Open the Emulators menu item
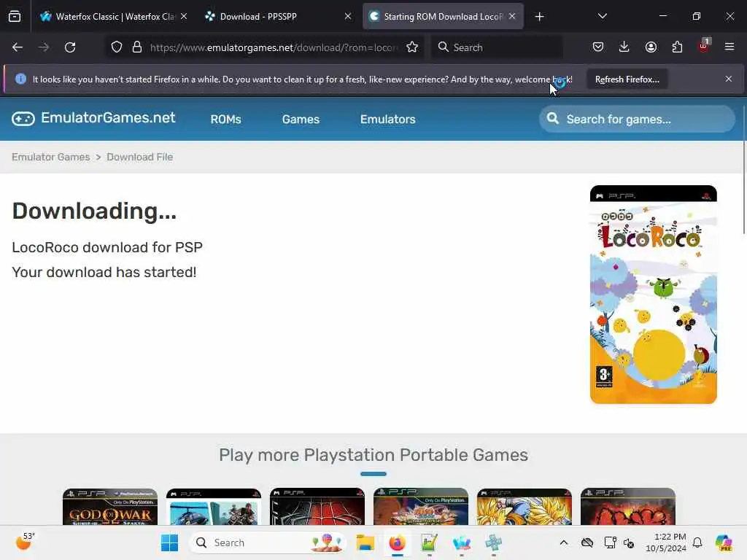The width and height of the screenshot is (747, 560). (x=388, y=119)
